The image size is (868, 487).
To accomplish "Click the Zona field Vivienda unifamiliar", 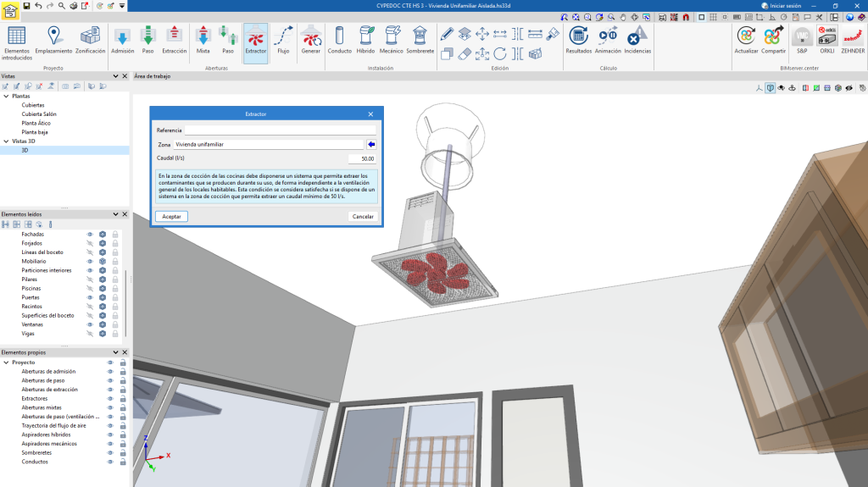I will tap(269, 145).
